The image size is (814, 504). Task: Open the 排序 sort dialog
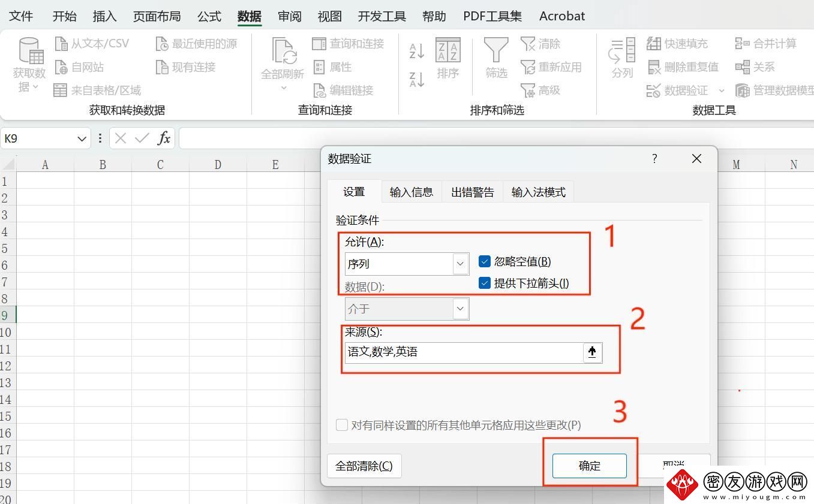(447, 58)
